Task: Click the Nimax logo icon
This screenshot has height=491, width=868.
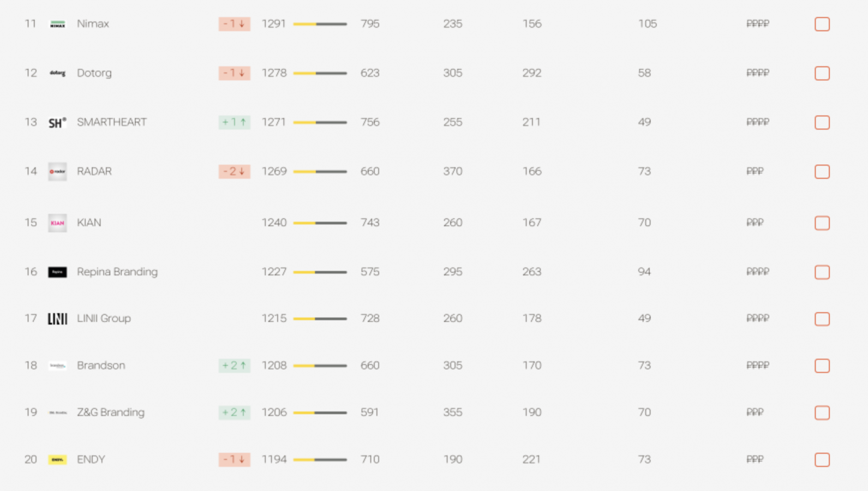Action: coord(57,24)
